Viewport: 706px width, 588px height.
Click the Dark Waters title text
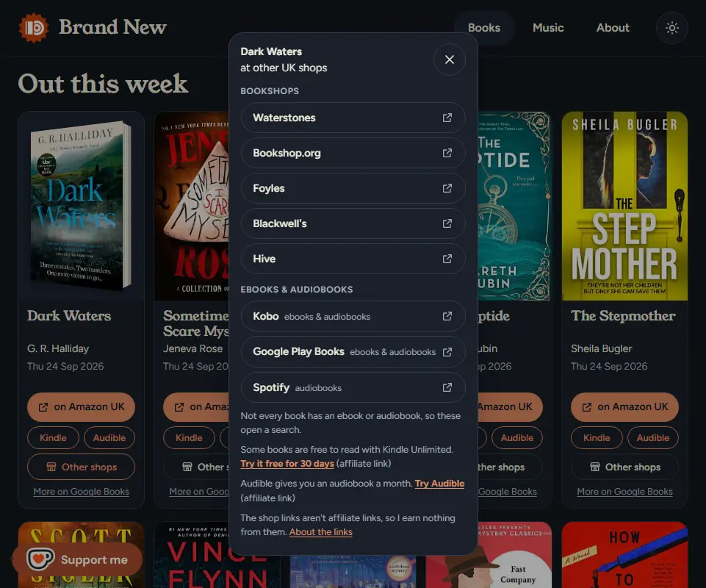point(69,316)
